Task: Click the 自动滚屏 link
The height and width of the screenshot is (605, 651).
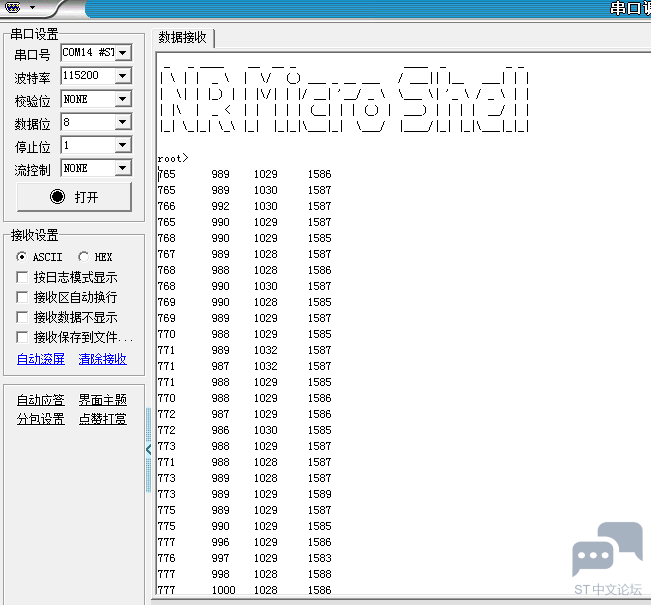Action: (41, 359)
